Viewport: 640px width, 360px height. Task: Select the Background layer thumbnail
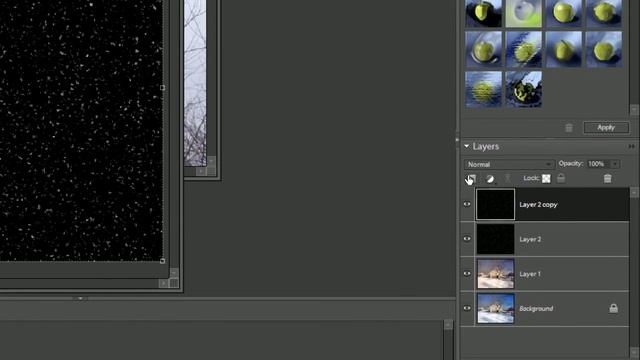(496, 308)
